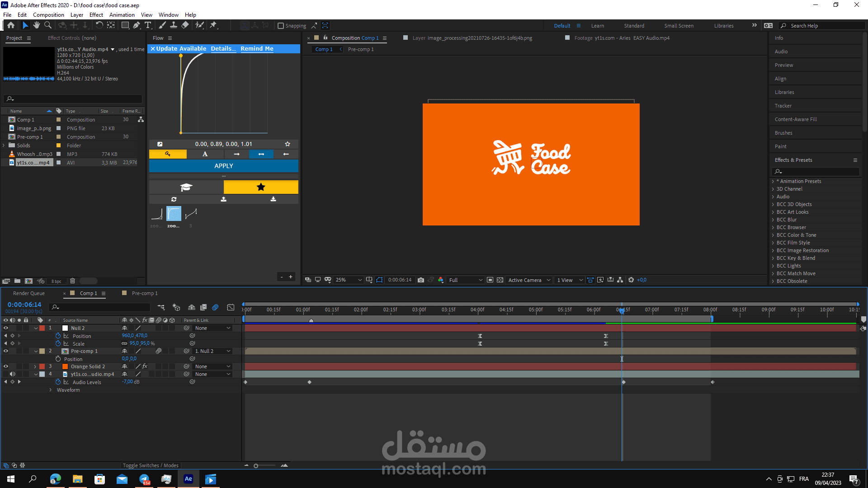Hide the Null 2 layer eye
This screenshot has height=488, width=868.
6,328
